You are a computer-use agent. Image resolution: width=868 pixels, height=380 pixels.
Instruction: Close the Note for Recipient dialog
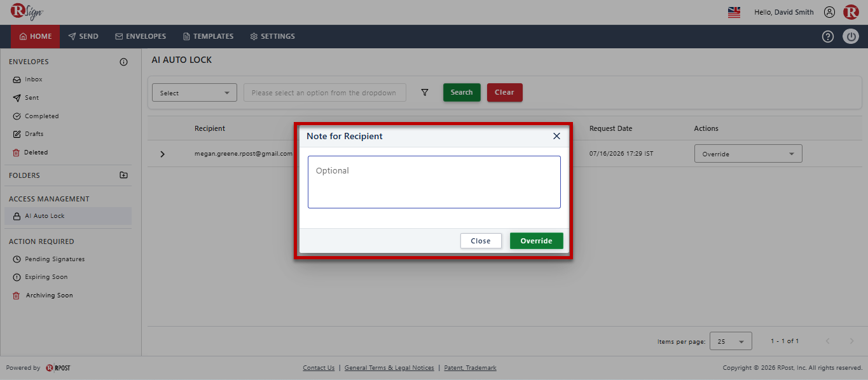(x=556, y=136)
